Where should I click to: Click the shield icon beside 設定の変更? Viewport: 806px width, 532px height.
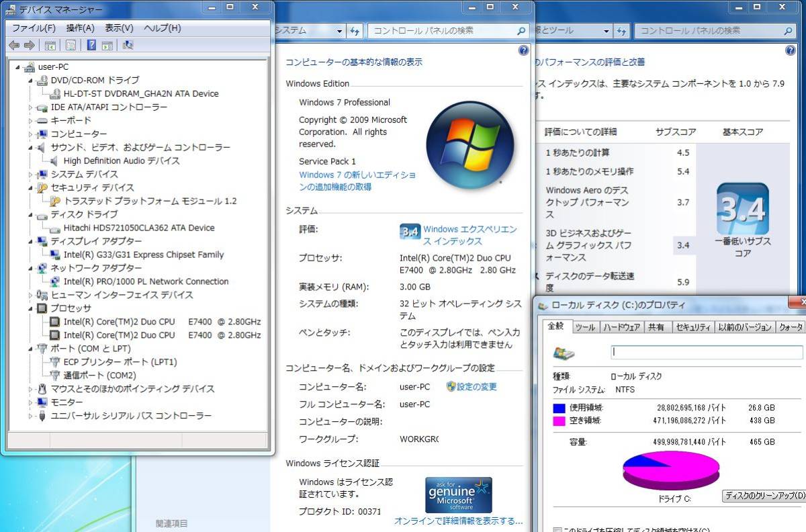451,386
